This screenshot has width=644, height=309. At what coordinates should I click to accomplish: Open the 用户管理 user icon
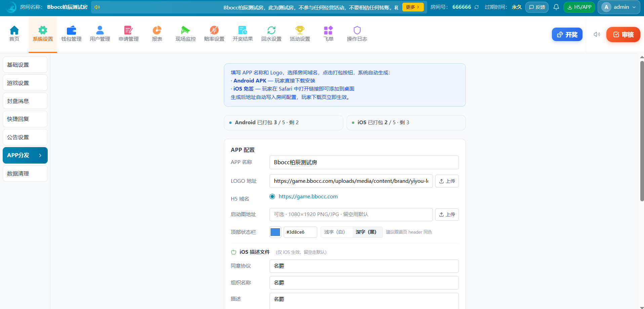(x=100, y=30)
